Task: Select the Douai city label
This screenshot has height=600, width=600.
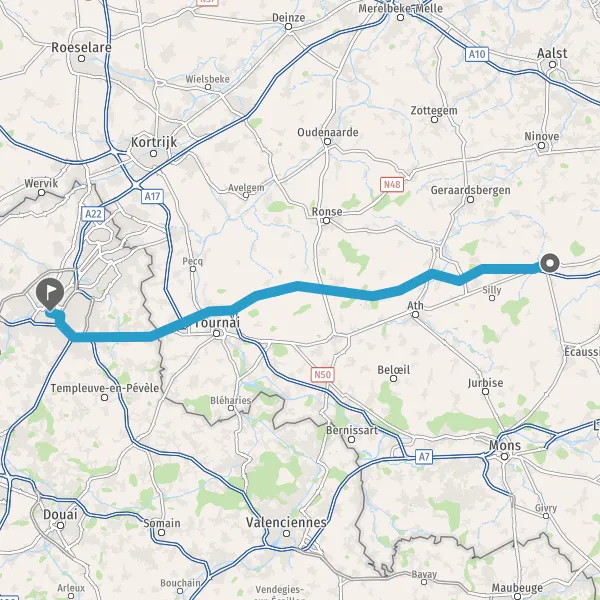Action: (x=60, y=514)
